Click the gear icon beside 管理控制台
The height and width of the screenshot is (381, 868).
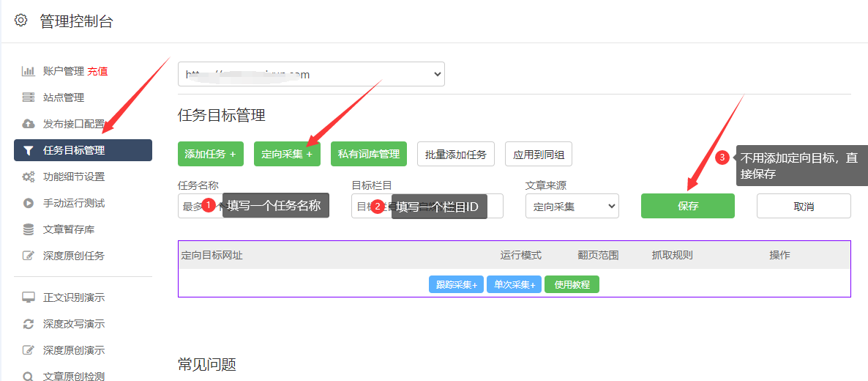[21, 21]
